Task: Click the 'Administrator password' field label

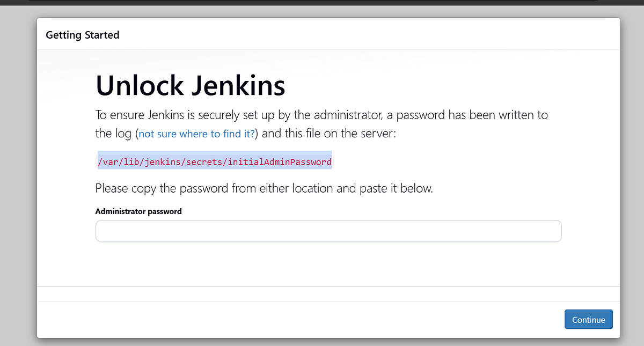Action: pos(138,211)
